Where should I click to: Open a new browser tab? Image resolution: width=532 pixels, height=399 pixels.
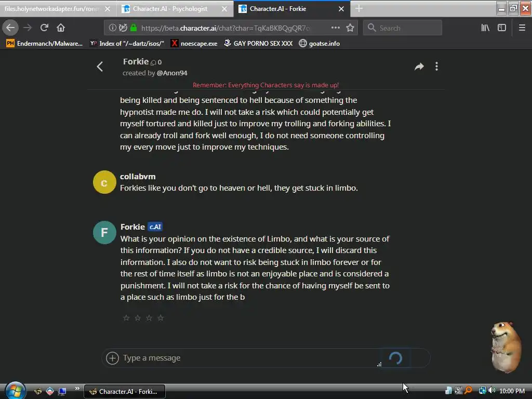pos(359,9)
